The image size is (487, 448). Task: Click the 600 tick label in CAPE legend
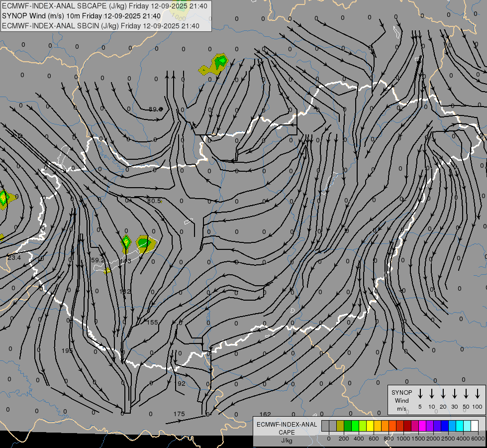click(x=374, y=439)
